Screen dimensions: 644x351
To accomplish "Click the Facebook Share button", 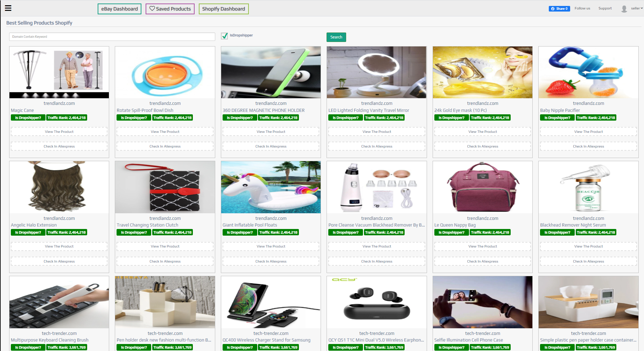I will tap(559, 9).
